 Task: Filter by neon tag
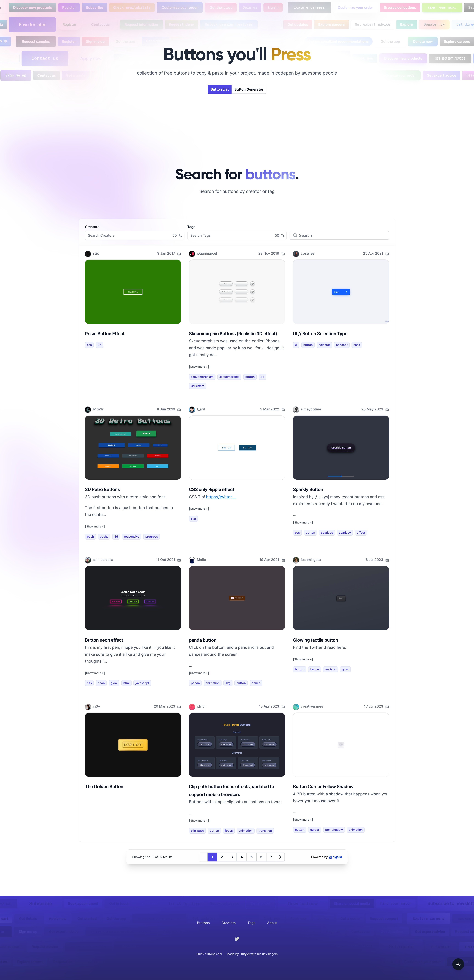point(101,683)
